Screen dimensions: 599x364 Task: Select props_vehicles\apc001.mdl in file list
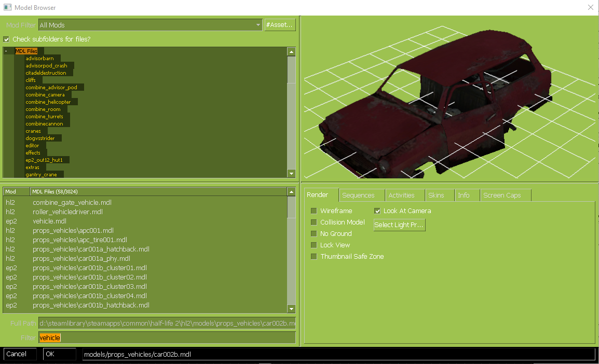(x=73, y=231)
